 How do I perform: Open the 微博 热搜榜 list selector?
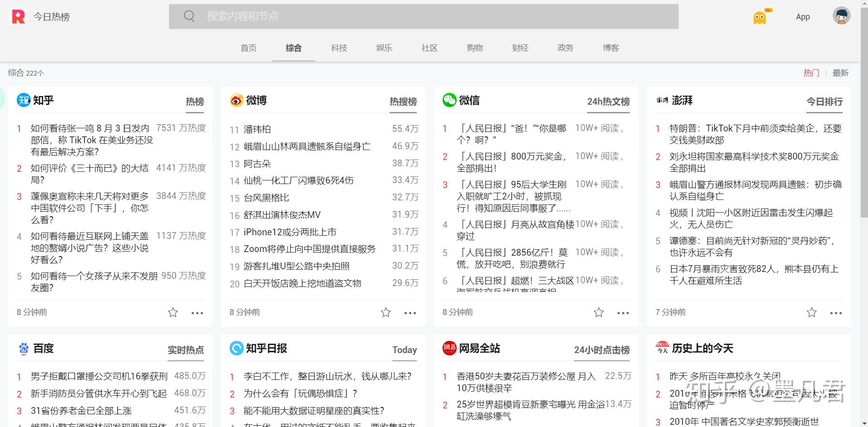point(403,102)
